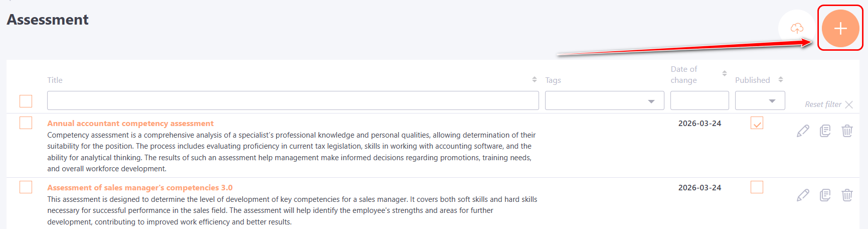
Task: Open the Tags filter dropdown
Action: coord(604,101)
